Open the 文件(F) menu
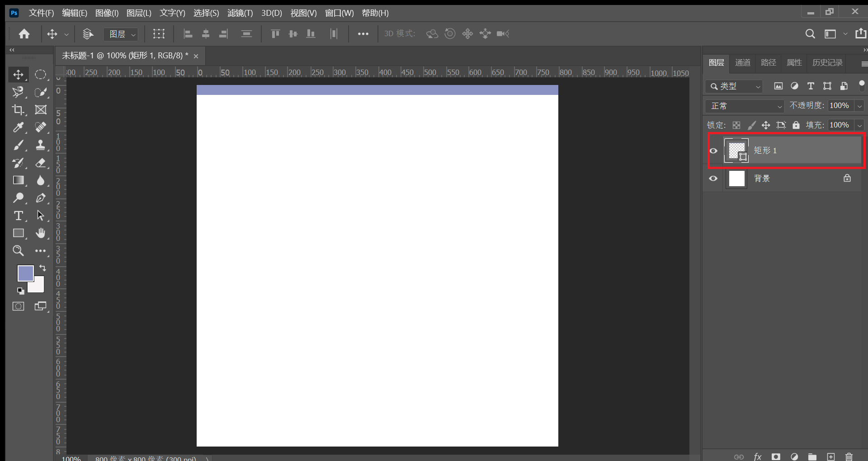 pyautogui.click(x=41, y=13)
